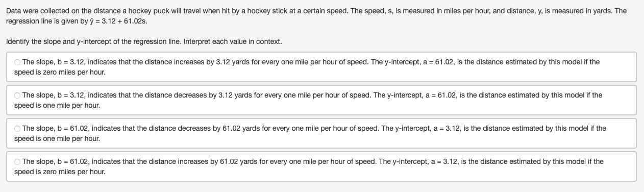Click second line of the first answer box
644x192 pixels.
(60, 72)
